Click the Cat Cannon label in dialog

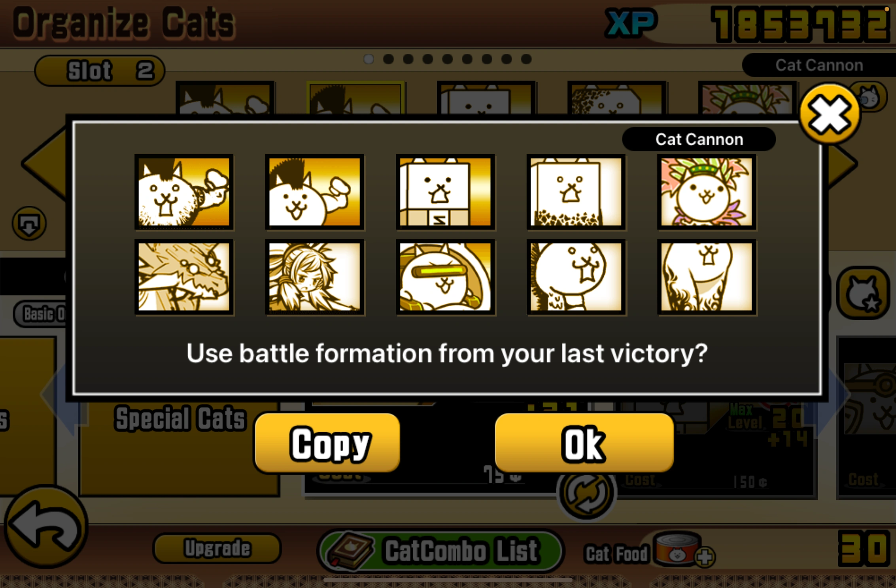699,139
